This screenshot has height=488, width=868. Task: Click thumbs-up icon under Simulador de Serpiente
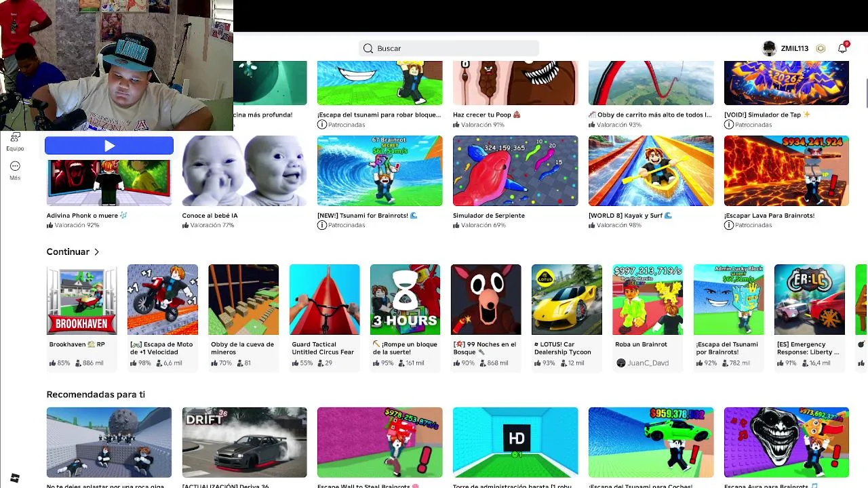(456, 225)
